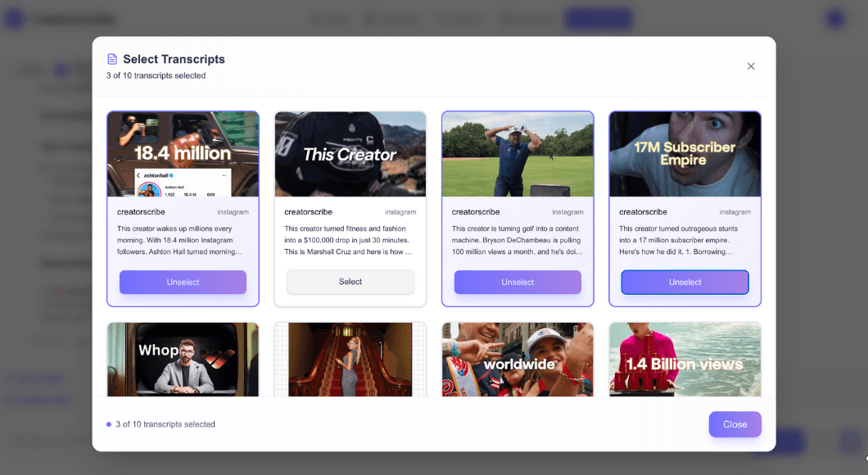Close the Select Transcripts dialog with X
868x475 pixels.
tap(751, 66)
